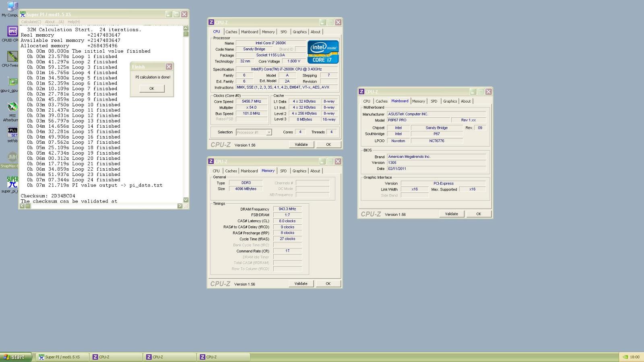Click Validate in the CPU tab window
This screenshot has height=362, width=644.
pos(301,145)
